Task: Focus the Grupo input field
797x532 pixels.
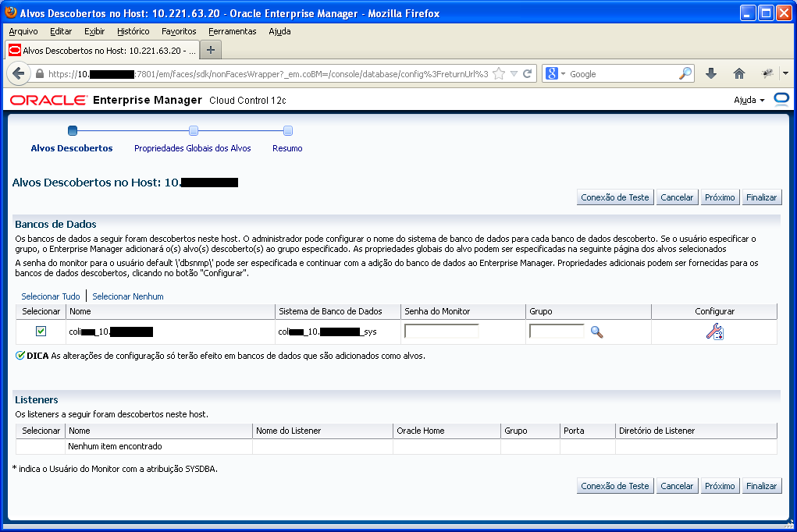Action: (557, 332)
